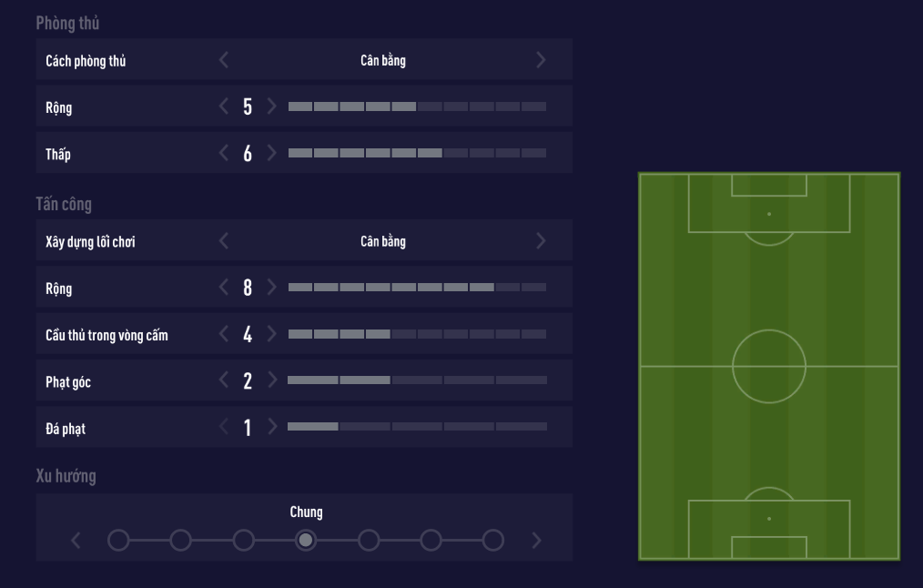Increase Phạt góc value
This screenshot has height=588, width=923.
271,381
